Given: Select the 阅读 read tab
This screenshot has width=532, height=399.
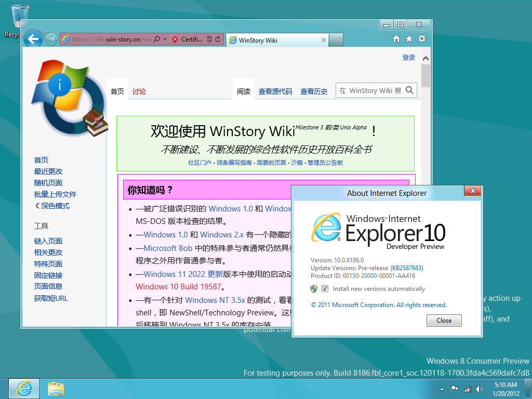Looking at the screenshot, I should 244,91.
